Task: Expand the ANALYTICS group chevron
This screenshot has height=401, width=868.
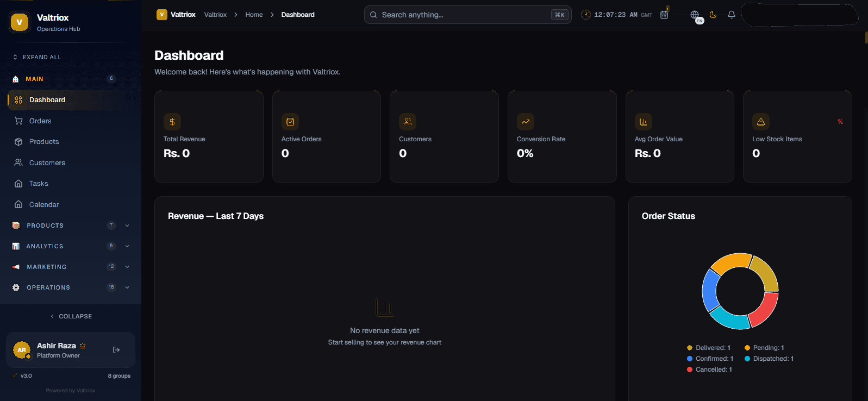Action: (127, 246)
